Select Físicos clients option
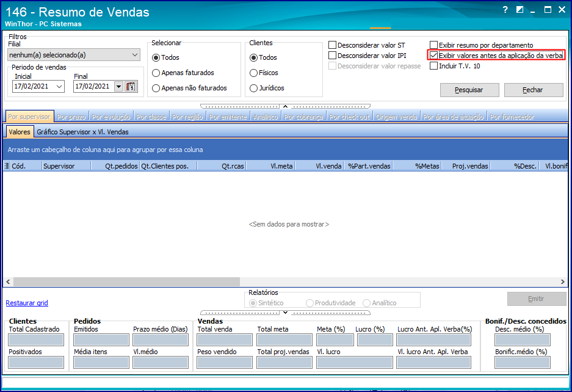 [264, 73]
